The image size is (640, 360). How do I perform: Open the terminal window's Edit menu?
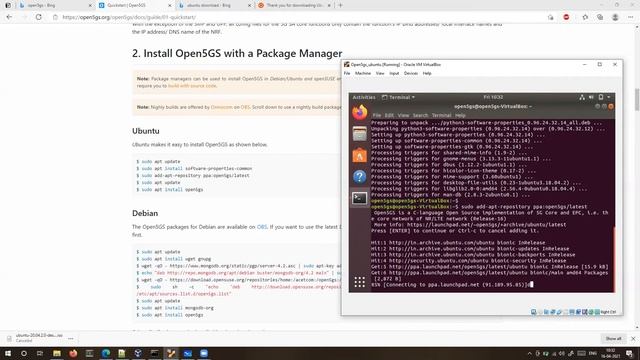click(389, 116)
